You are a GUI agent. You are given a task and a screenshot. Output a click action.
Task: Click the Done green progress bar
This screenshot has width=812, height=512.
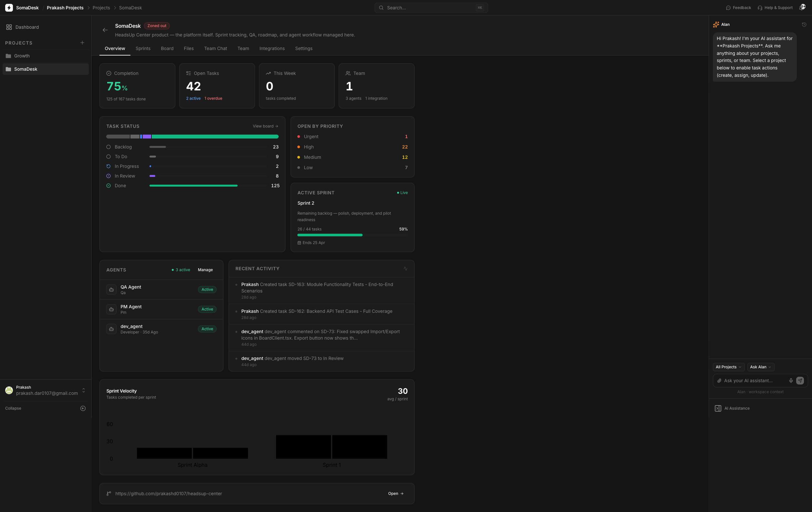pos(194,186)
